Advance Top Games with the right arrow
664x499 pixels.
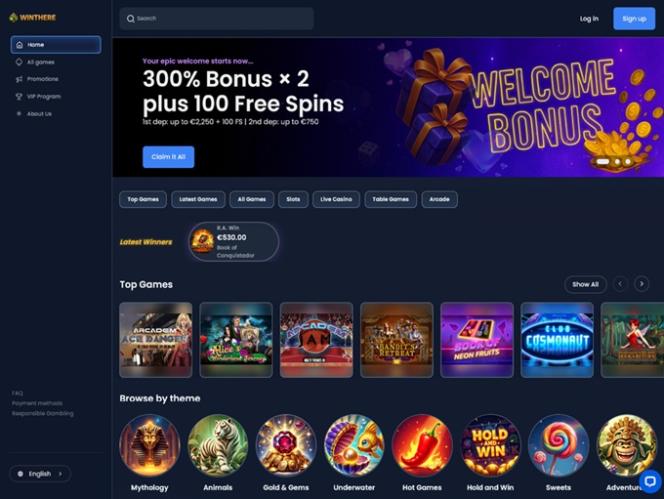point(641,284)
